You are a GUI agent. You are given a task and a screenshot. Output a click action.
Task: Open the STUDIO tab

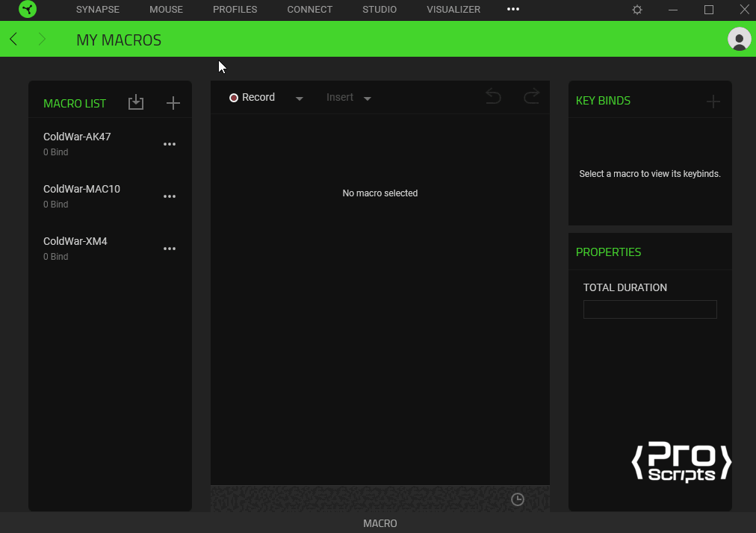pyautogui.click(x=379, y=10)
